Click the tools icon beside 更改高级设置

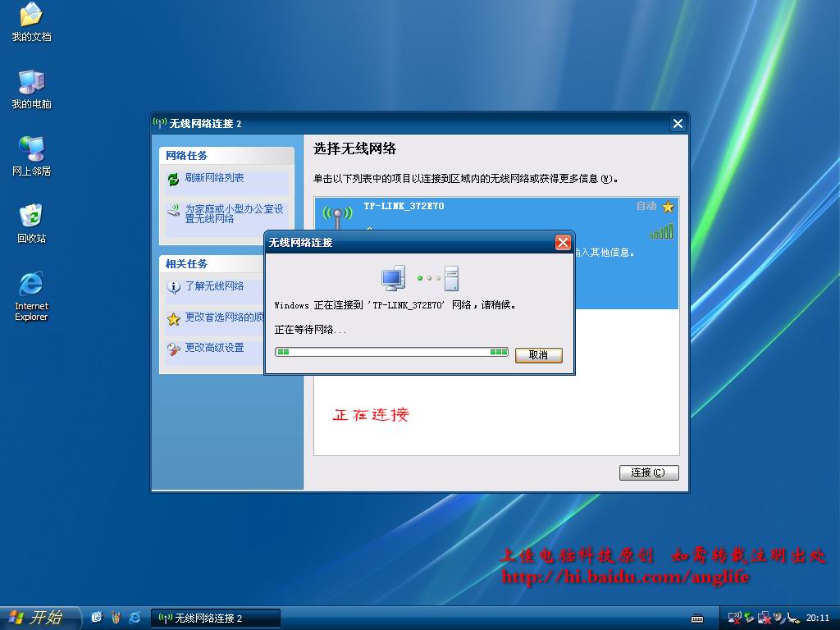pos(174,349)
